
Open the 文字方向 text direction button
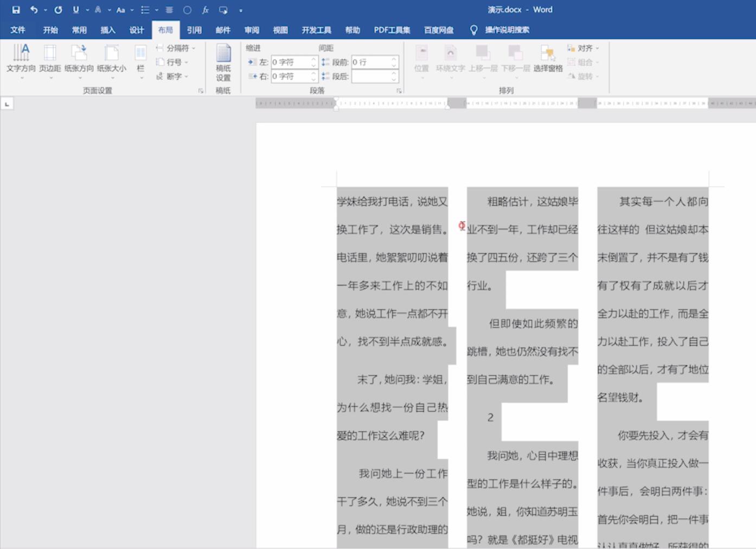tap(21, 62)
